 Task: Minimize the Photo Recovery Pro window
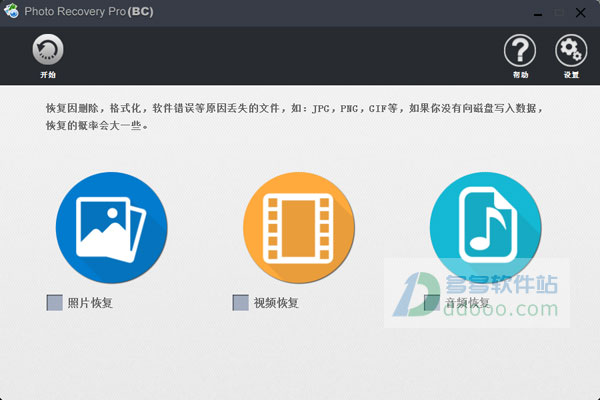(538, 13)
